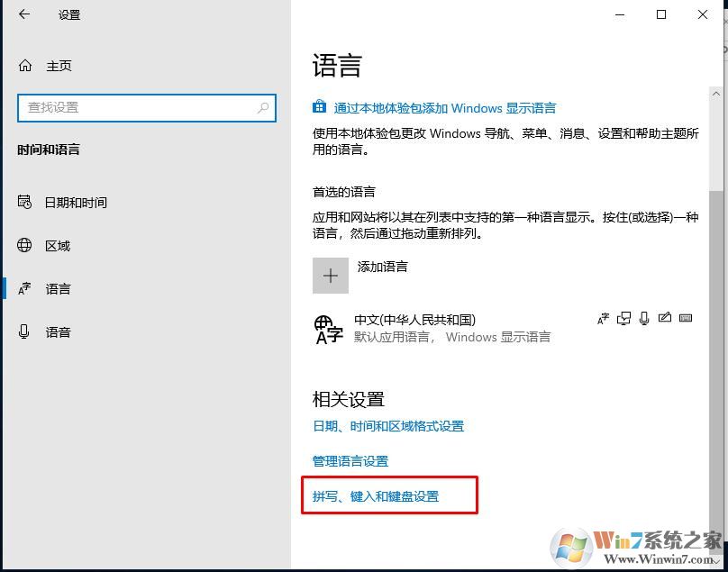Viewport: 728px width, 572px height.
Task: Maximize the Settings window
Action: pos(661,14)
